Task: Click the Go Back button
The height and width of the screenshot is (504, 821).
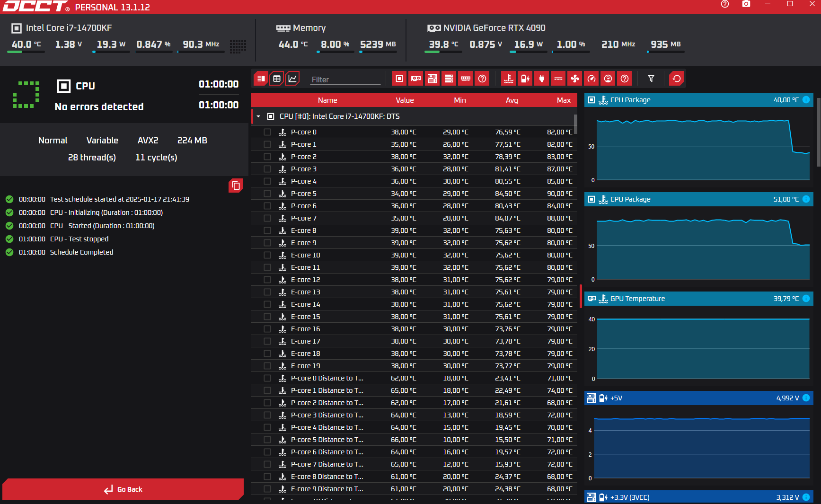Action: pos(123,489)
